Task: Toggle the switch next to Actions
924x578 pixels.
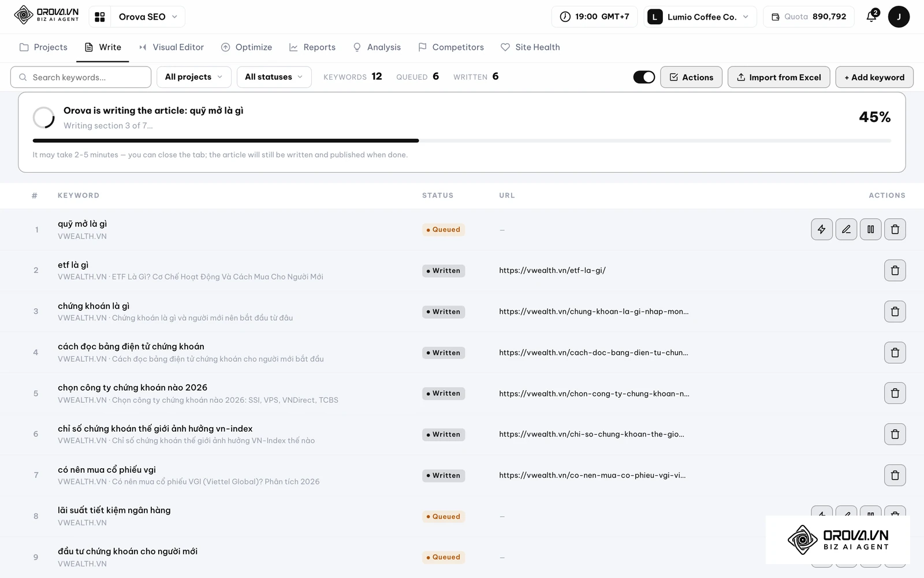Action: pos(644,77)
